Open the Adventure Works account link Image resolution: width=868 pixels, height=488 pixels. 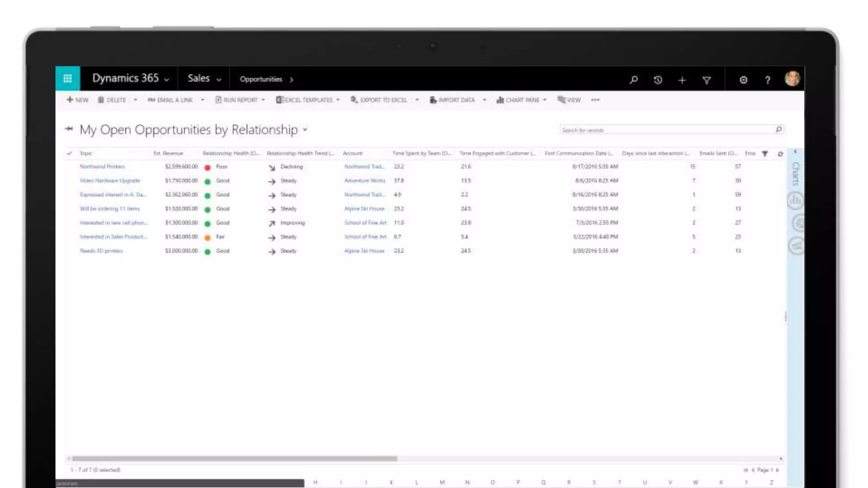coord(364,180)
